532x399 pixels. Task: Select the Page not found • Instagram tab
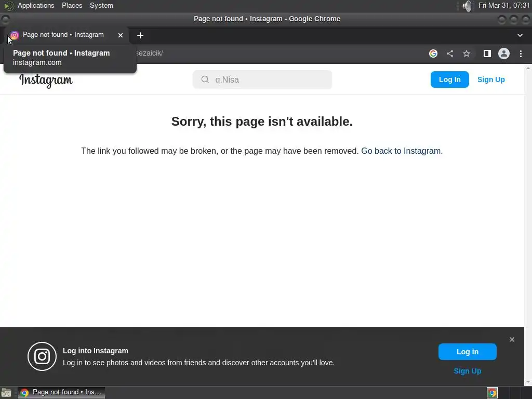click(66, 35)
